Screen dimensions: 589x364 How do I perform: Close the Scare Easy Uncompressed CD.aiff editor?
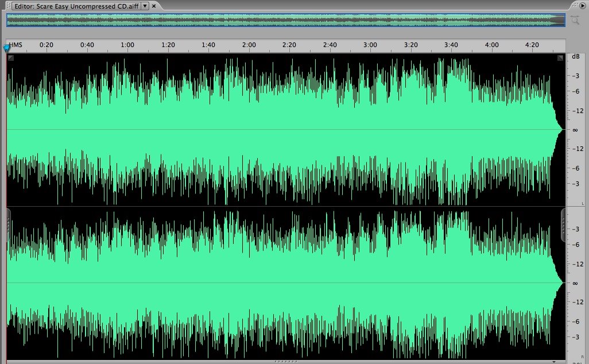point(154,6)
